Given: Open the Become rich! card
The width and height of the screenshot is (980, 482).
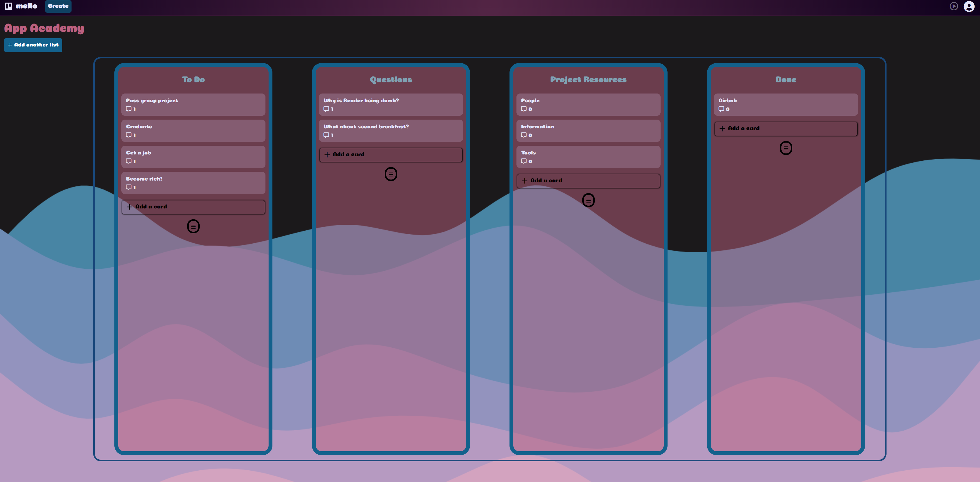Looking at the screenshot, I should click(193, 183).
